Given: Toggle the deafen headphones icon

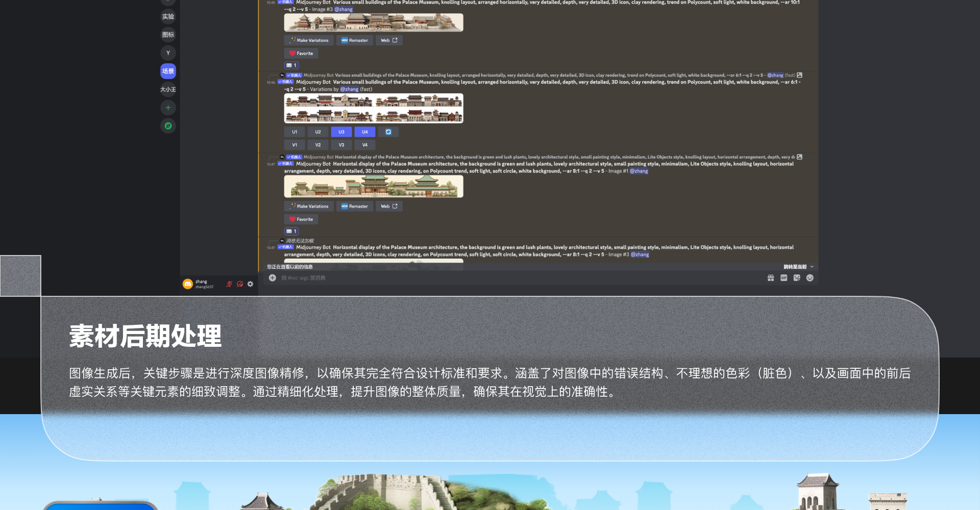Looking at the screenshot, I should (240, 284).
